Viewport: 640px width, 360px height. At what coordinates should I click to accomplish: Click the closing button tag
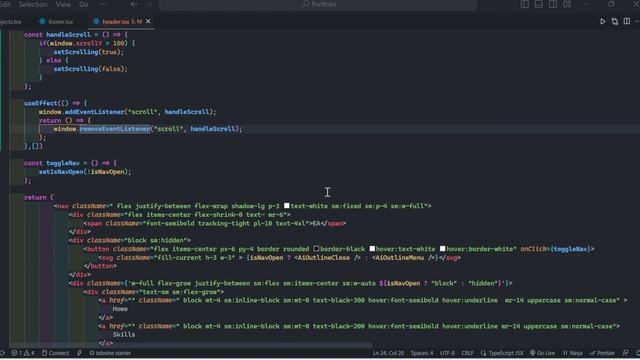[x=100, y=266]
